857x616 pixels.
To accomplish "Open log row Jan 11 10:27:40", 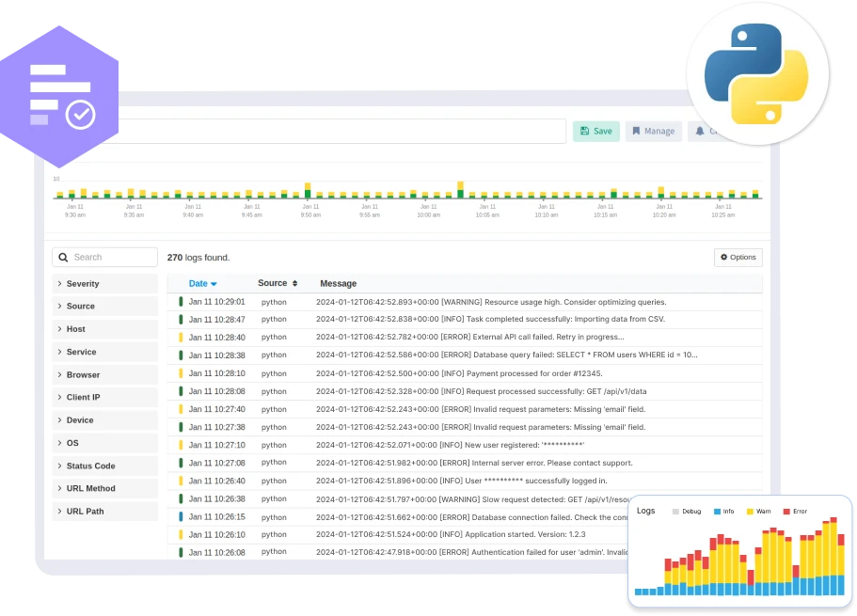I will coord(465,409).
